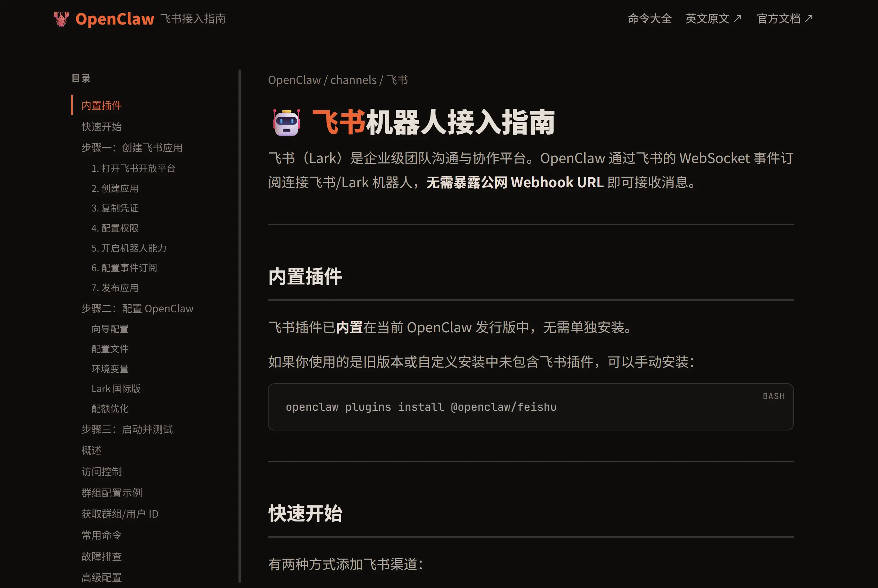Click the BASH install command code block
This screenshot has width=878, height=588.
(x=421, y=407)
